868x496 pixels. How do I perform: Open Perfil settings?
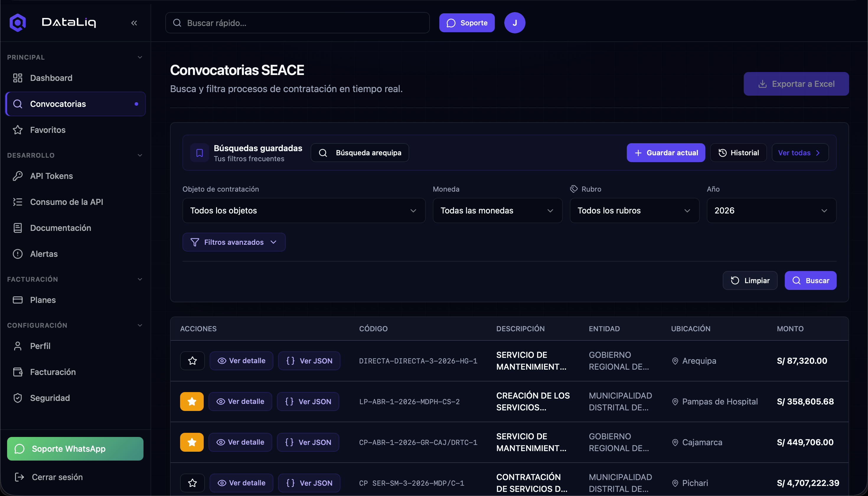click(76, 346)
